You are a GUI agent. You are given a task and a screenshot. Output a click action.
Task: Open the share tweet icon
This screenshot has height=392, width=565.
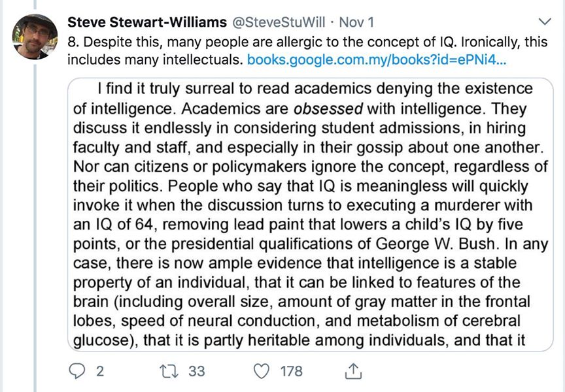click(352, 371)
